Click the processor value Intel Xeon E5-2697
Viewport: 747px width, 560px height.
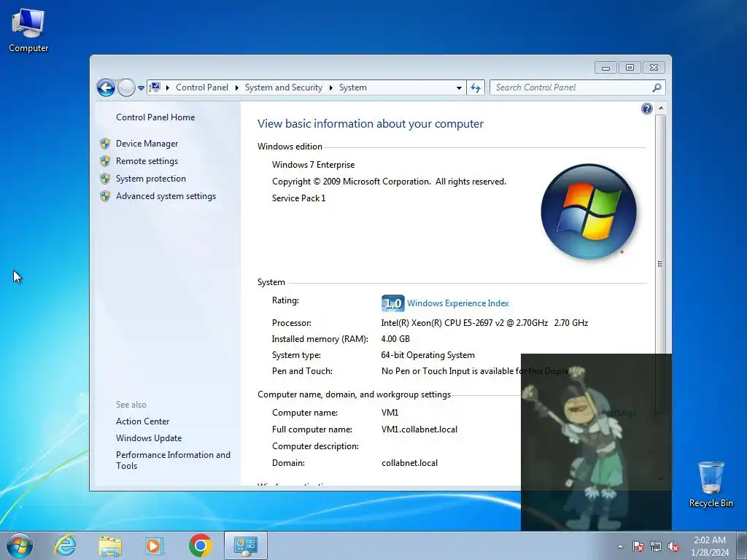pos(484,323)
